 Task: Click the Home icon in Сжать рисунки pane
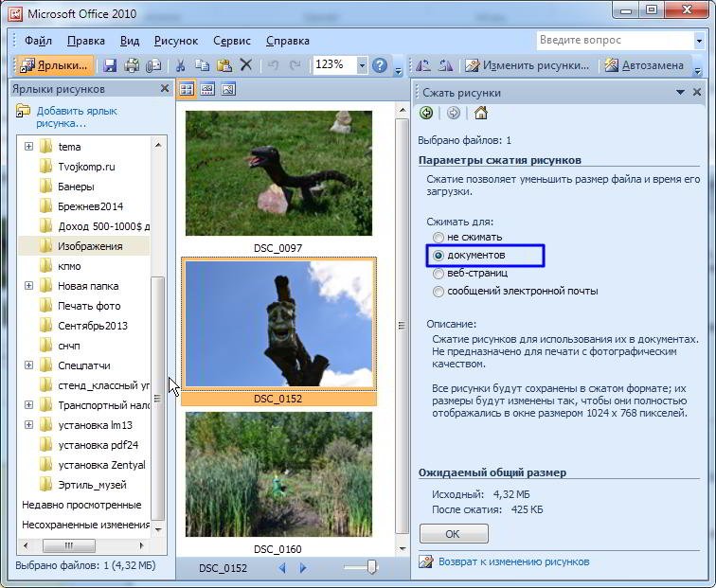480,114
